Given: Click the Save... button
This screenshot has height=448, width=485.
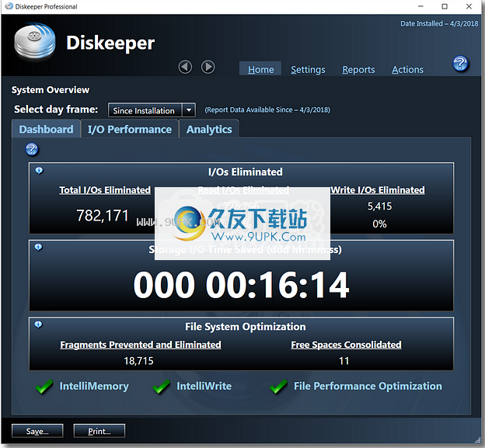Looking at the screenshot, I should [37, 431].
